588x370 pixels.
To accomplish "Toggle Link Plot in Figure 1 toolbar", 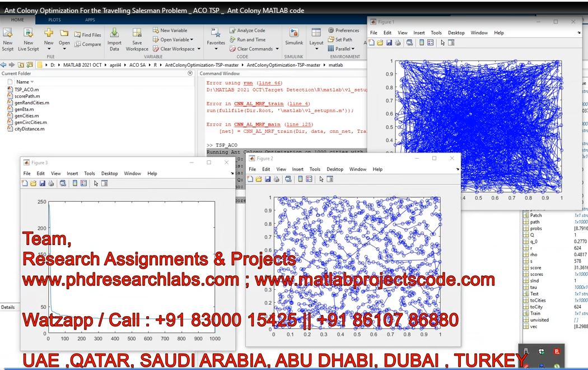I will click(x=409, y=43).
